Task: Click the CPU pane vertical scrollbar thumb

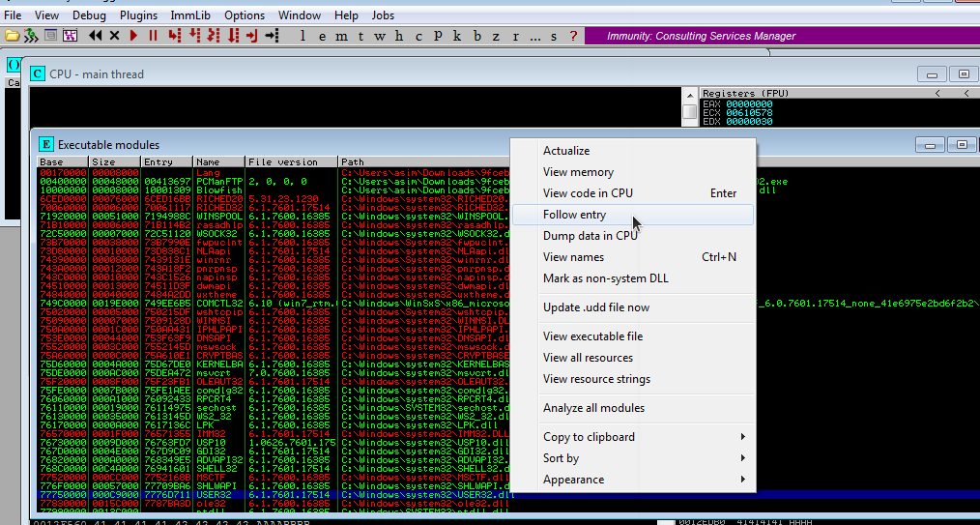Action: (689, 111)
